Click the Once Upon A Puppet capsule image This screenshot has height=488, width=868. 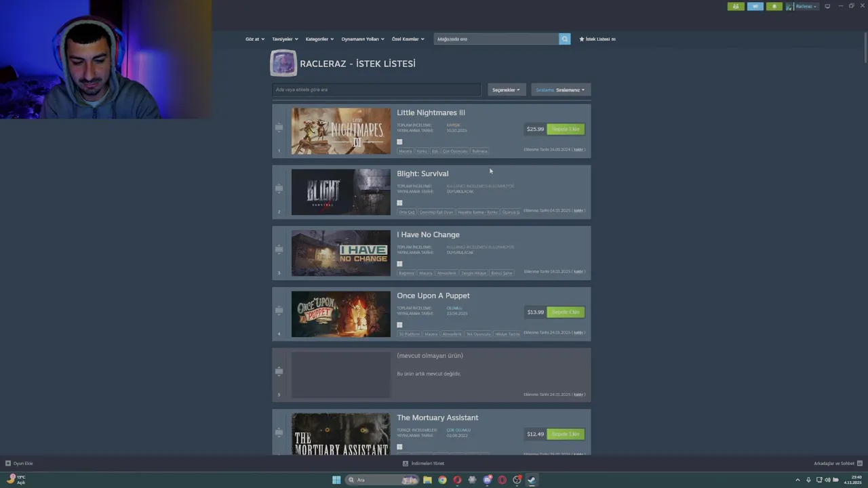pos(341,314)
